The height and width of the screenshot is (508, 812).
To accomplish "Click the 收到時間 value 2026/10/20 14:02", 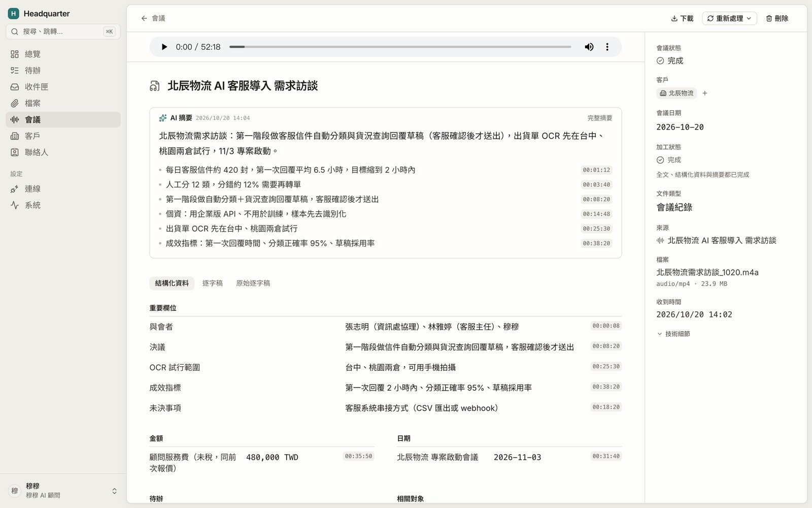I will tap(694, 314).
